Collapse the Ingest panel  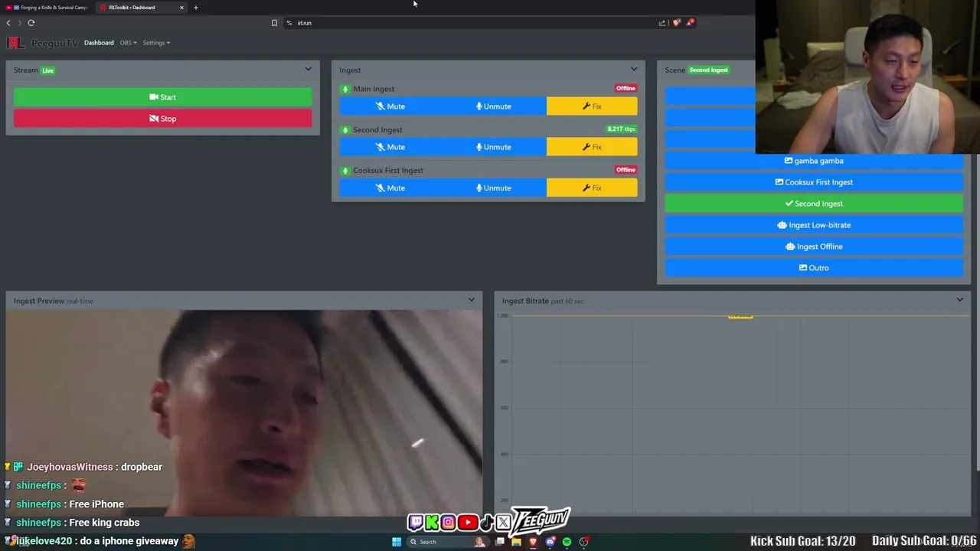tap(634, 70)
